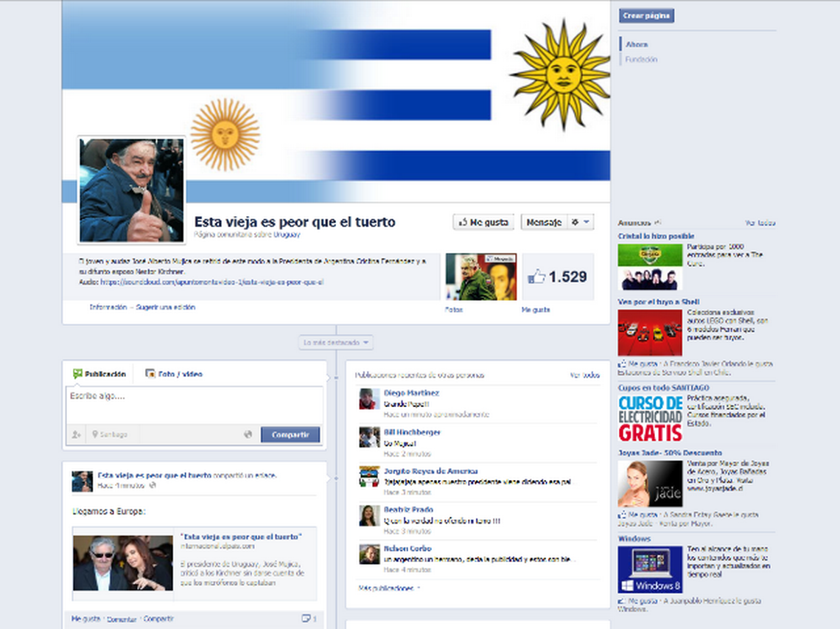The height and width of the screenshot is (629, 840).
Task: Open the soundcloud audio link
Action: click(x=212, y=282)
